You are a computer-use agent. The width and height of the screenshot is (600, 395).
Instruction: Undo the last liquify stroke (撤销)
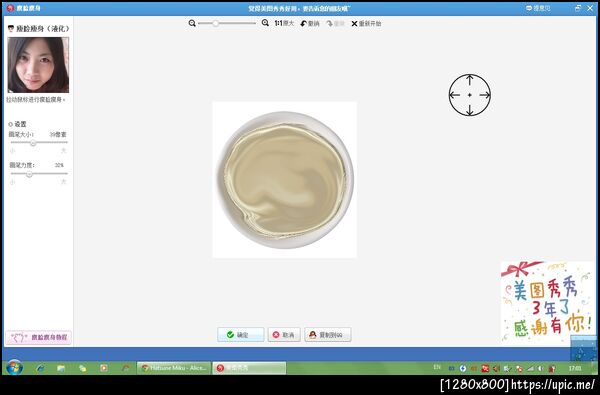[x=310, y=24]
